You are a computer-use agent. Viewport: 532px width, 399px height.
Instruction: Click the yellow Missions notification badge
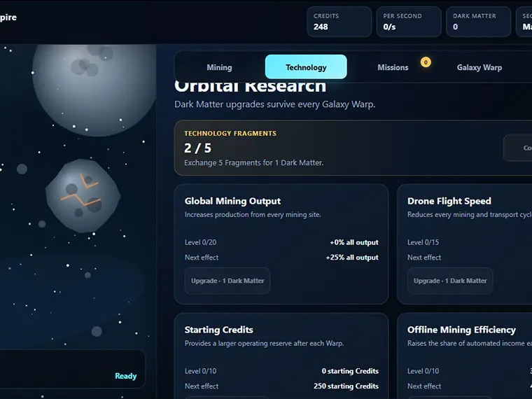coord(426,62)
